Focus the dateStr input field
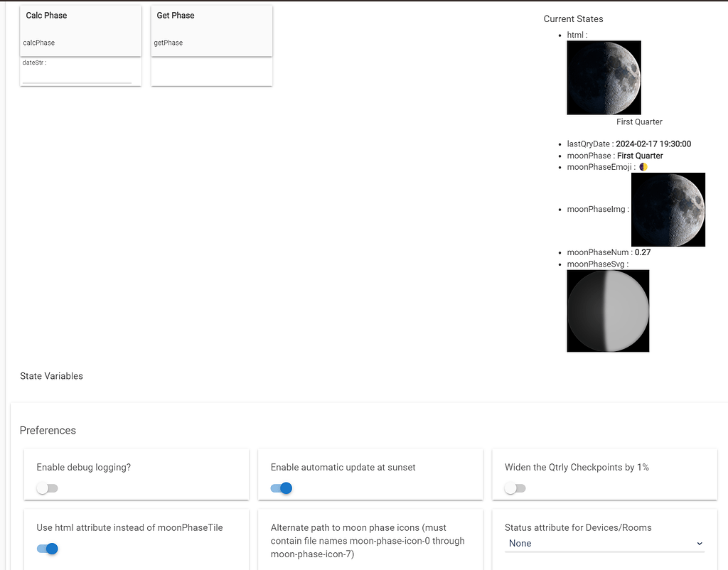This screenshot has width=728, height=570. coord(77,76)
